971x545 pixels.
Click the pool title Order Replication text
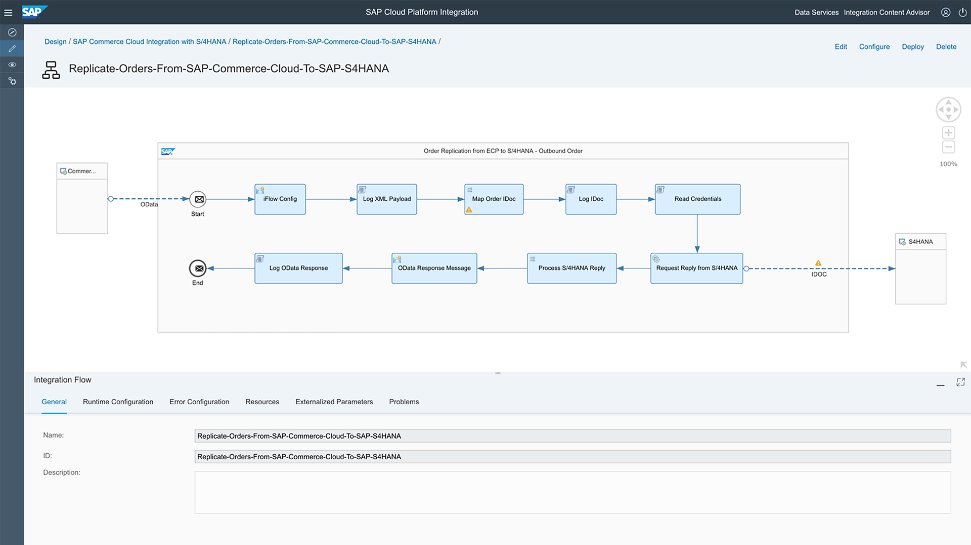(503, 151)
